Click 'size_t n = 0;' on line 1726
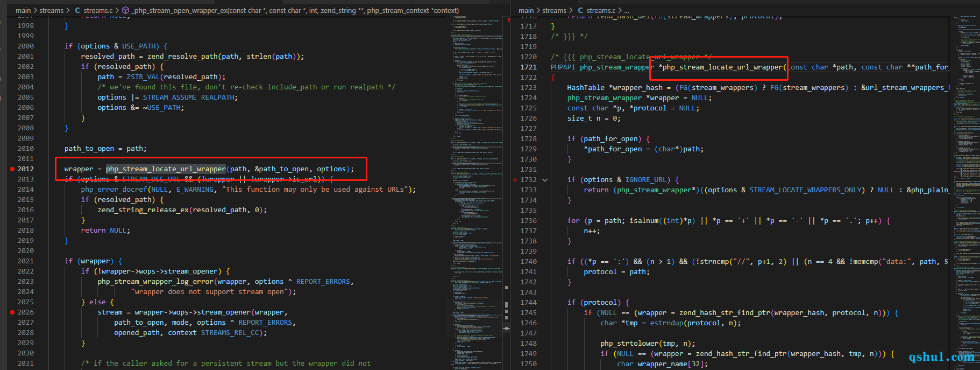The width and height of the screenshot is (980, 370). point(594,118)
